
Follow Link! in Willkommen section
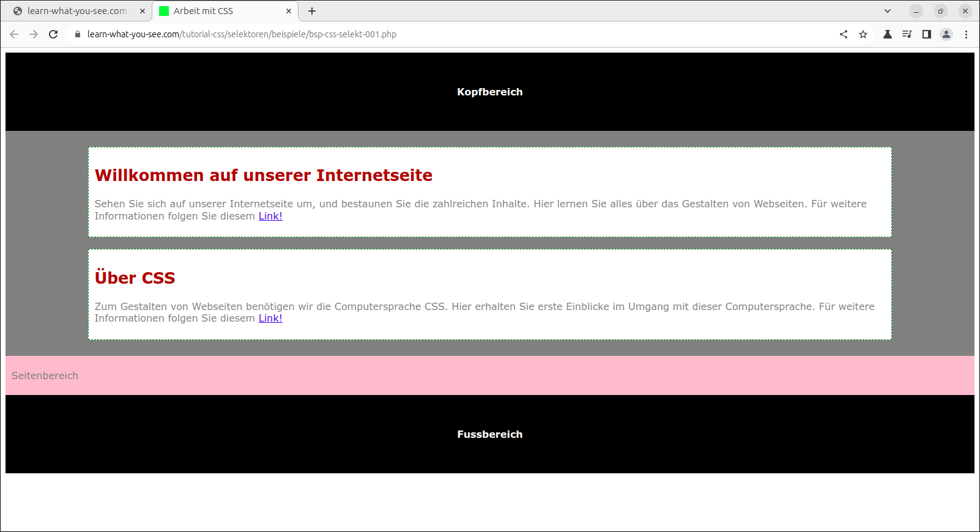pyautogui.click(x=270, y=216)
